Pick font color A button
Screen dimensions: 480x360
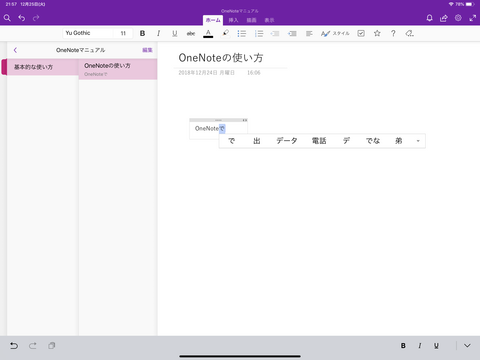coord(208,33)
